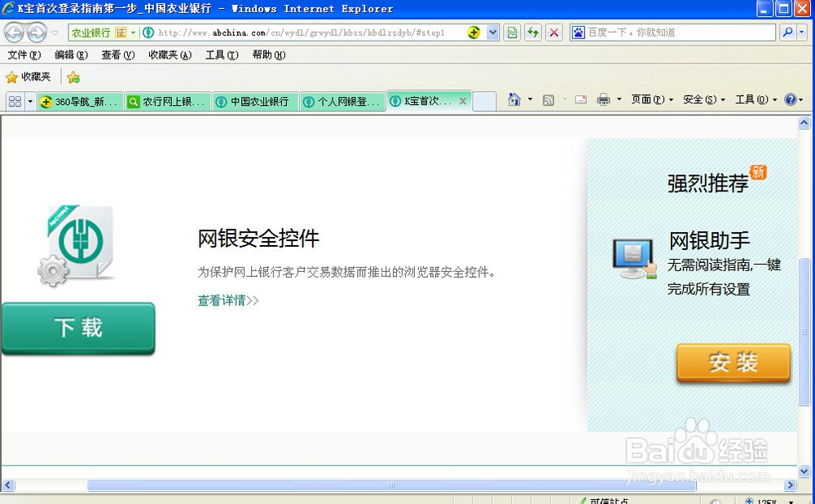815x504 pixels.
Task: Open the 查看 menu
Action: point(117,55)
